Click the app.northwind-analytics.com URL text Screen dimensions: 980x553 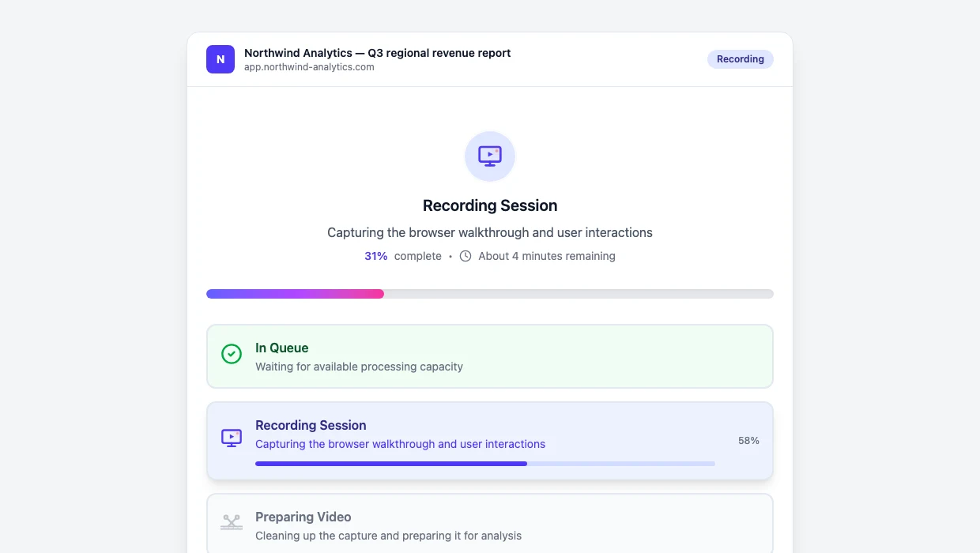click(309, 67)
